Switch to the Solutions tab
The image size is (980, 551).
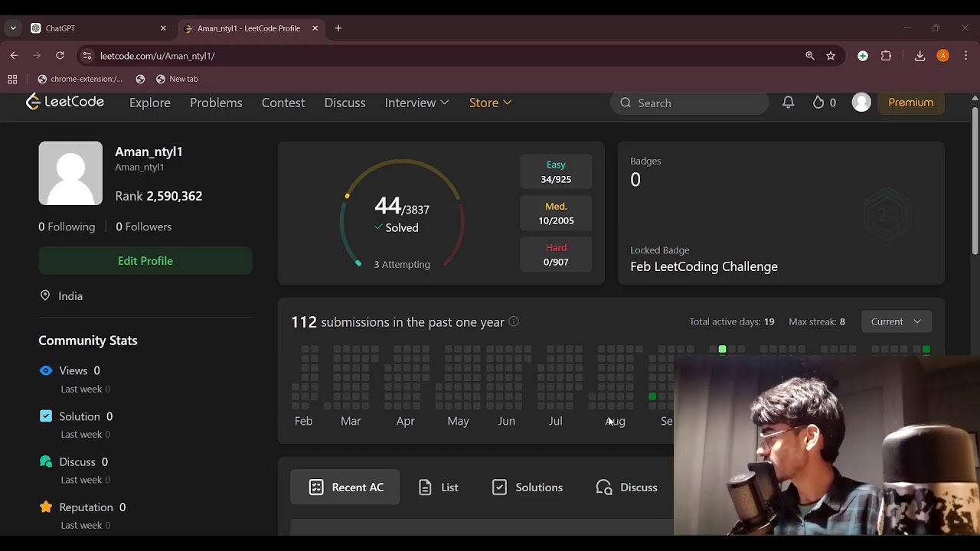pos(528,487)
